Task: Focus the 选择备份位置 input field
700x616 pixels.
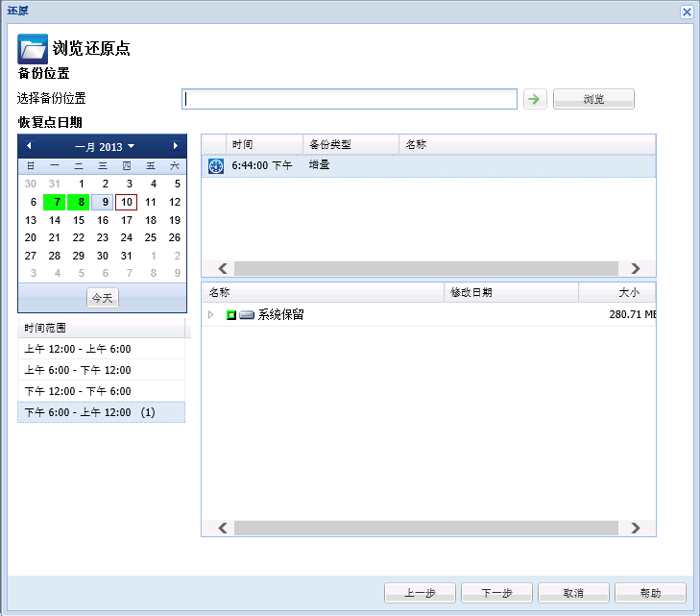Action: pos(350,99)
